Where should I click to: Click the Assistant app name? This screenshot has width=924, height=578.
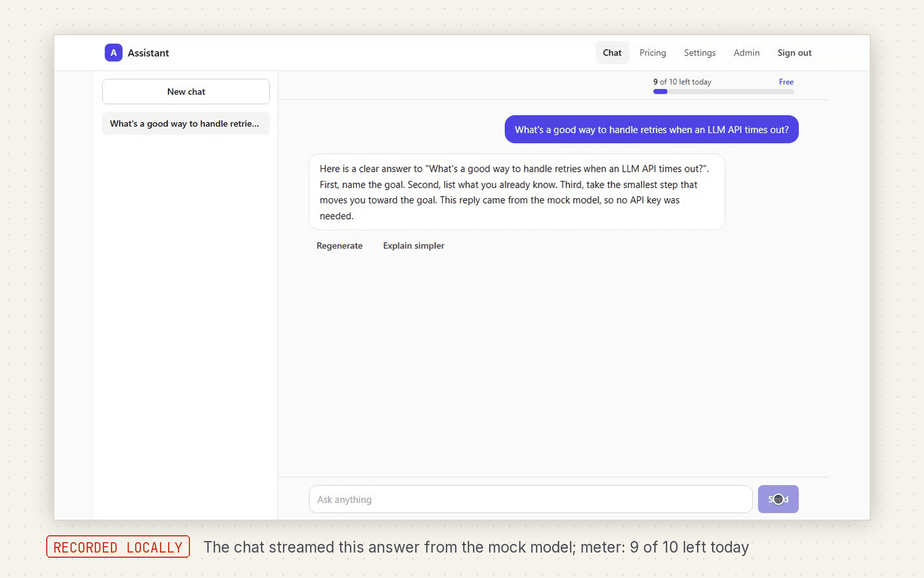148,53
